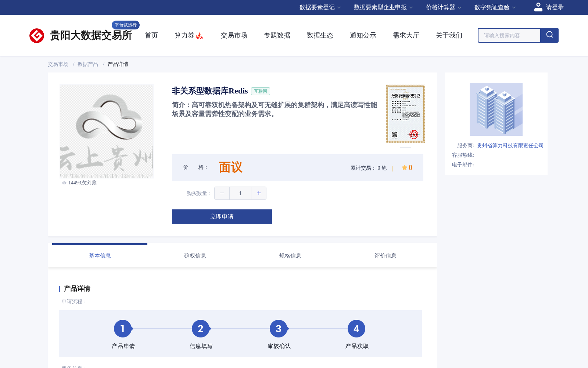Image resolution: width=588 pixels, height=368 pixels.
Task: Click the 电子邮件 label
Action: pyautogui.click(x=463, y=165)
